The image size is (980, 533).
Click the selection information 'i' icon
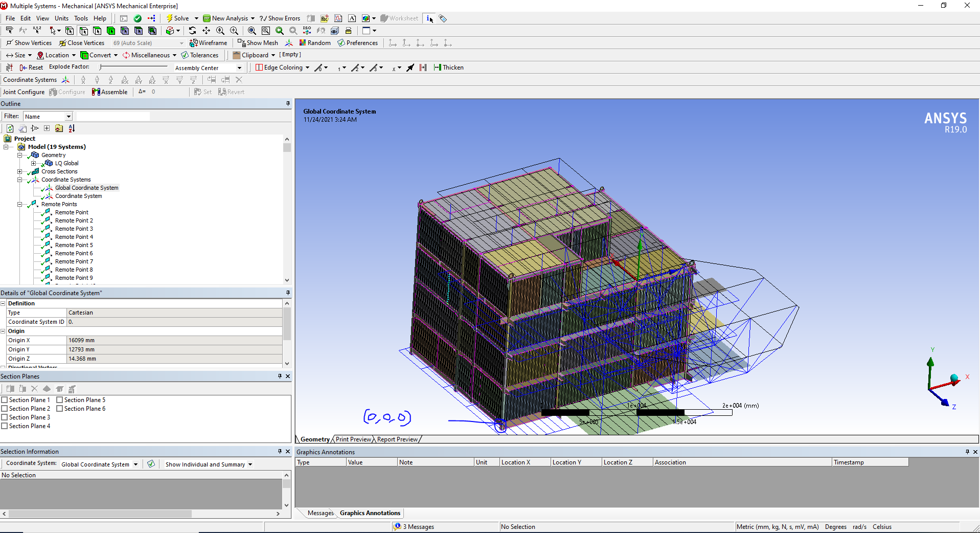tap(429, 18)
